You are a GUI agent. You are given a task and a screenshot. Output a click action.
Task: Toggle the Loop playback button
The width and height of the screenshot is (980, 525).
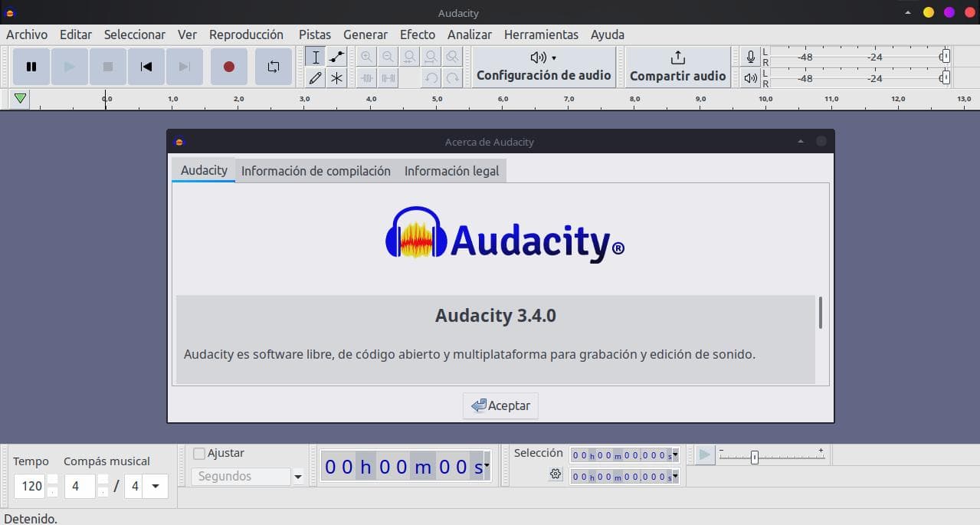point(274,67)
